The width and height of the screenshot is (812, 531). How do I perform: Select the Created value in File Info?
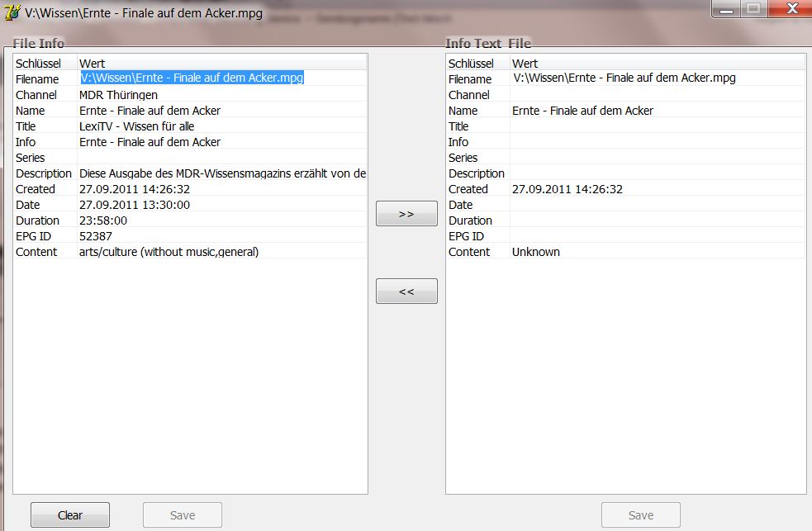(135, 189)
